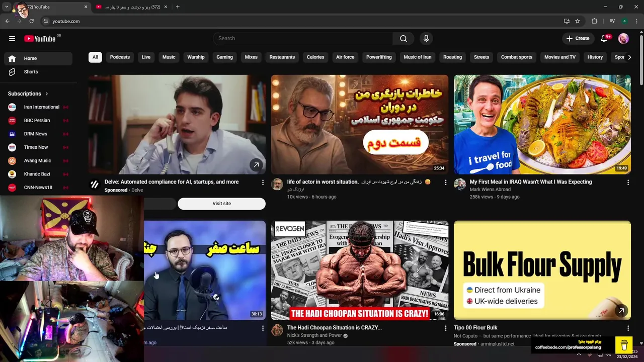Open external link arrow on Bulk Flour ad

[621, 311]
